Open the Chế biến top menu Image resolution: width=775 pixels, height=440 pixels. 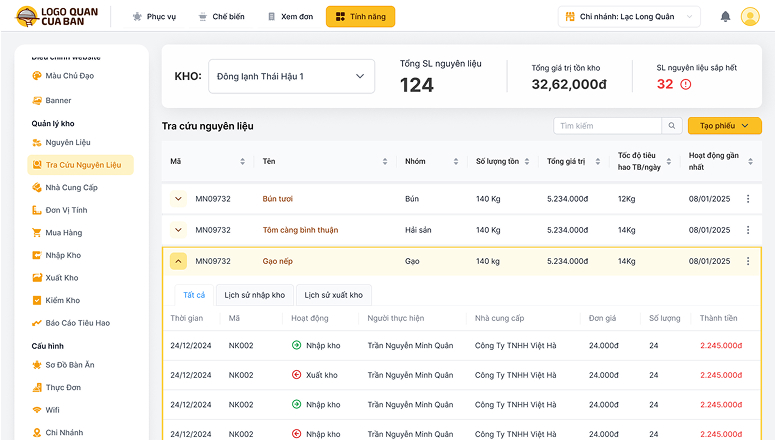(214, 17)
